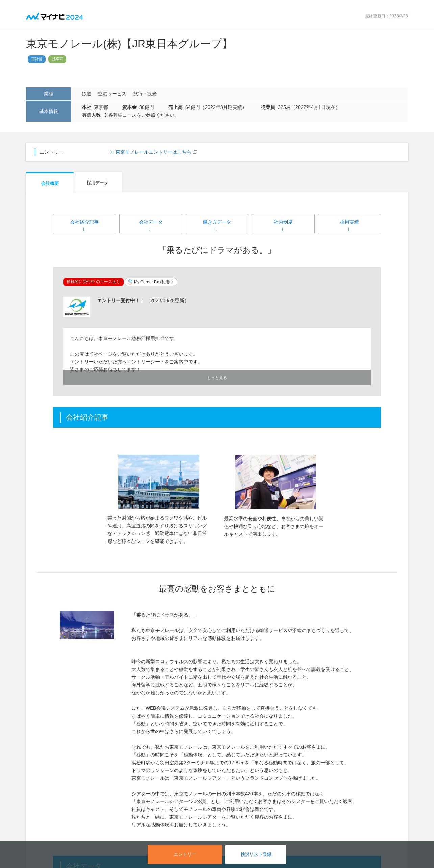The width and height of the screenshot is (434, 868).
Task: Select the 既卒可 tag
Action: pyautogui.click(x=57, y=59)
